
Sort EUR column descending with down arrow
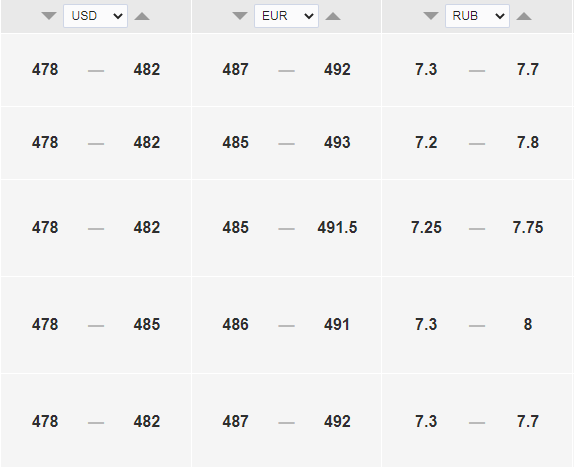pos(240,16)
